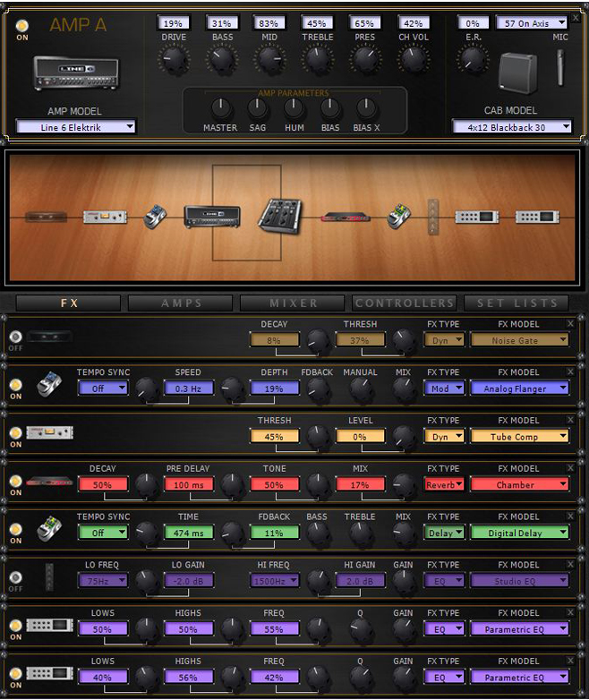Click the Line 6 amp head image in Amp A panel
Image resolution: width=589 pixels, height=700 pixels.
76,73
